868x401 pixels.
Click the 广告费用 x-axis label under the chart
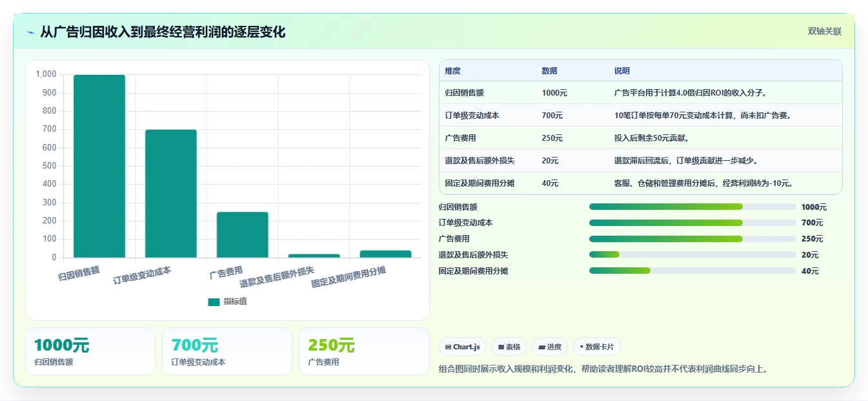click(227, 272)
